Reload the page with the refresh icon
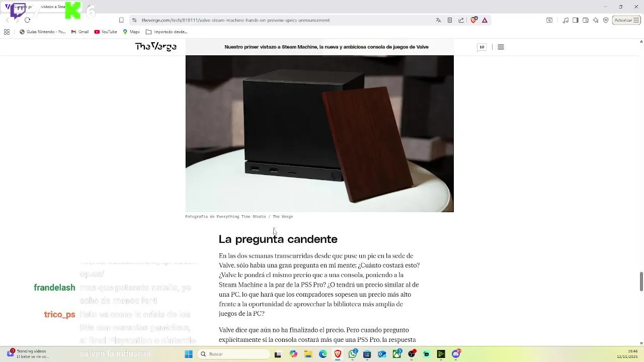Screen dimensions: 644x362 tap(27, 20)
